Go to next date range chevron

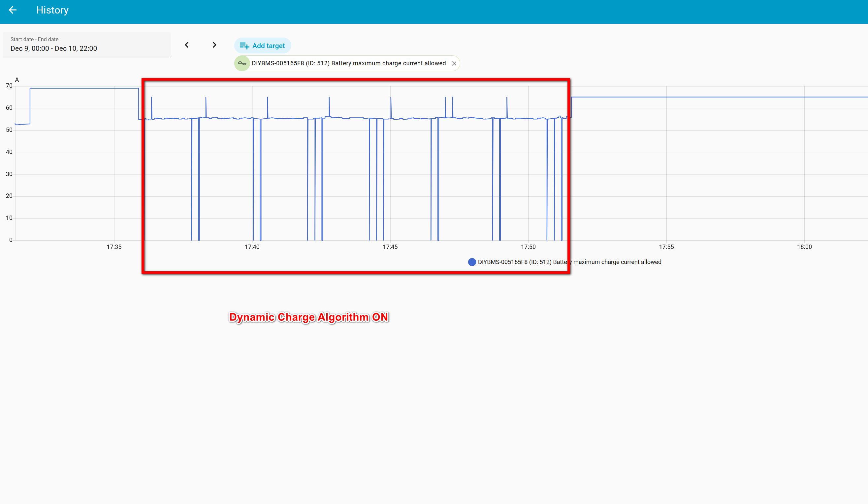(x=214, y=45)
